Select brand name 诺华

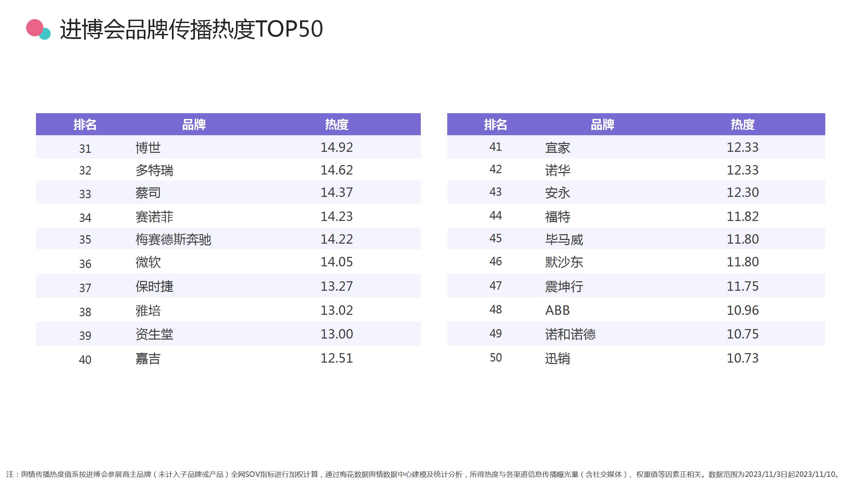click(x=557, y=170)
